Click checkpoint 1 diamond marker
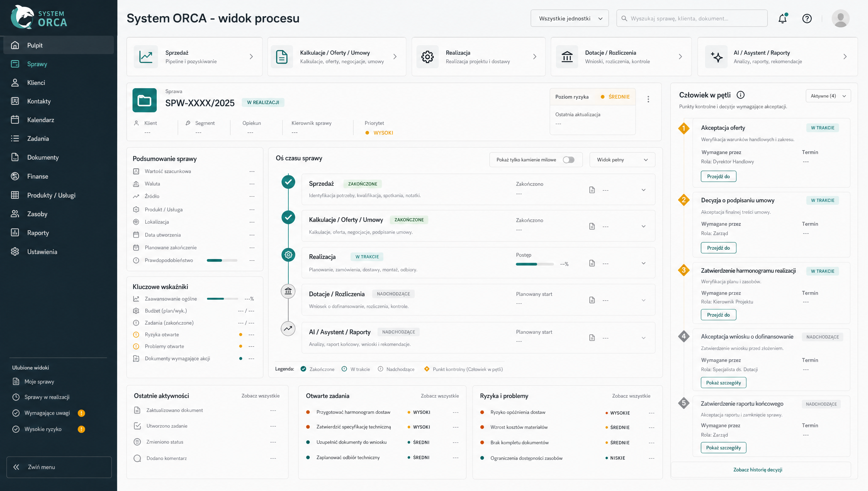Viewport: 868px width, 491px height. [x=684, y=128]
